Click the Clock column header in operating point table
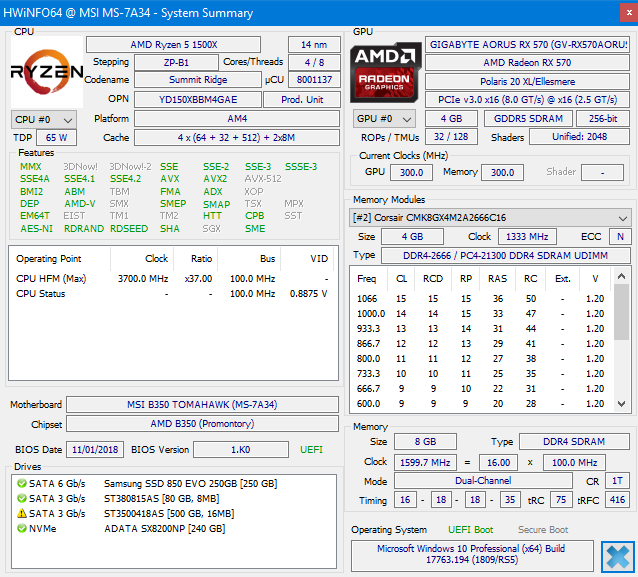638x577 pixels. coord(142,259)
